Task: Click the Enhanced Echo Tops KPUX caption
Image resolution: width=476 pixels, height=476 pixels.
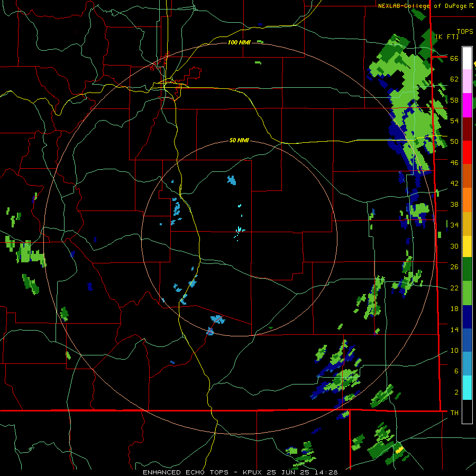Action: [240, 472]
